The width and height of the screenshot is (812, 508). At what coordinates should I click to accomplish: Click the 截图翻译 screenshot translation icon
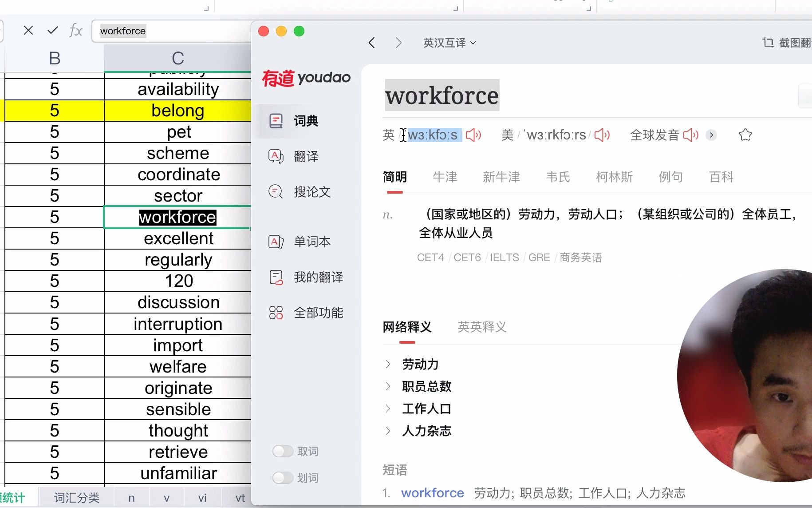tap(768, 42)
